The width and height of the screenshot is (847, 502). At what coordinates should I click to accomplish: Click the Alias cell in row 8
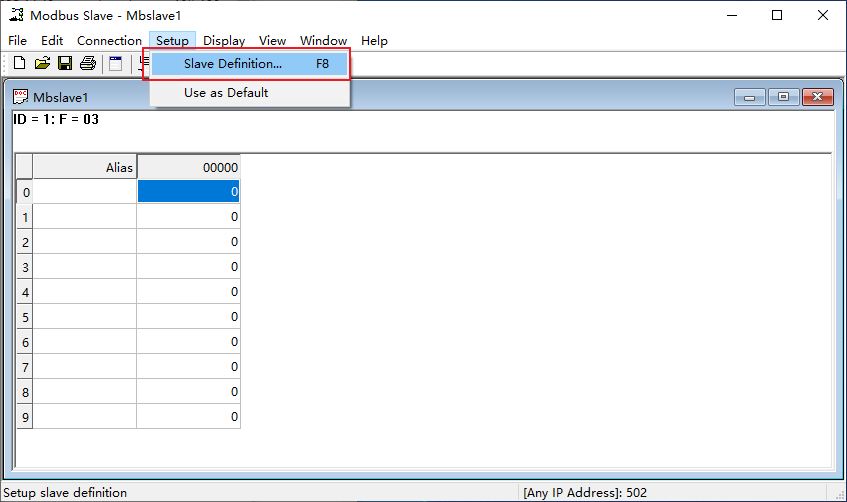coord(85,391)
